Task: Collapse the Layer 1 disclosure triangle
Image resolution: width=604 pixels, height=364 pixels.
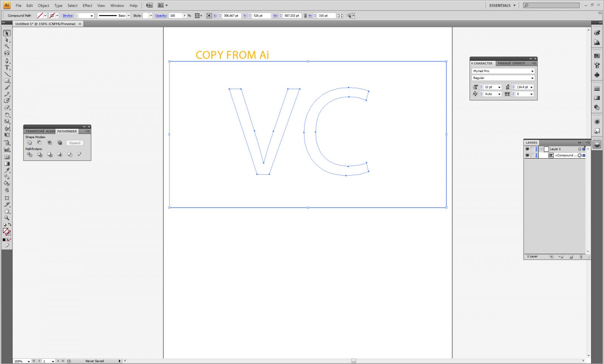Action: tap(541, 149)
